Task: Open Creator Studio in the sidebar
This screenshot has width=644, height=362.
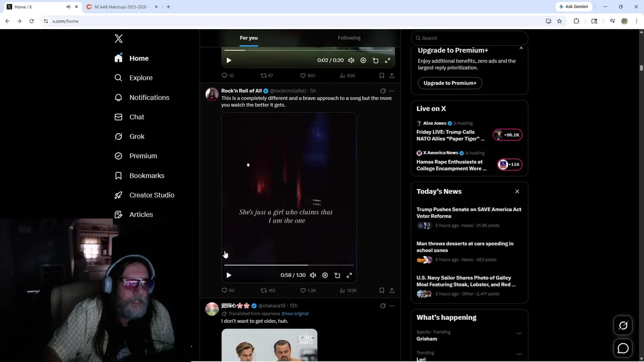Action: 144,195
